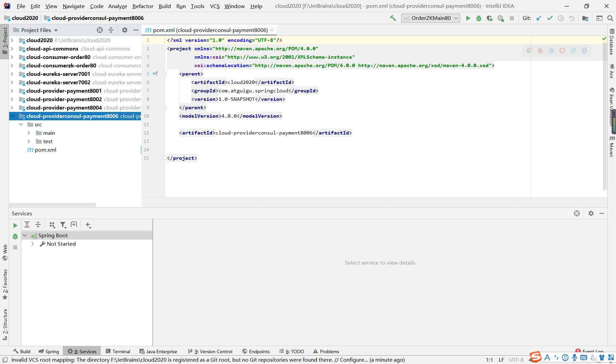
Task: Click the Build project hammer icon
Action: click(x=393, y=18)
